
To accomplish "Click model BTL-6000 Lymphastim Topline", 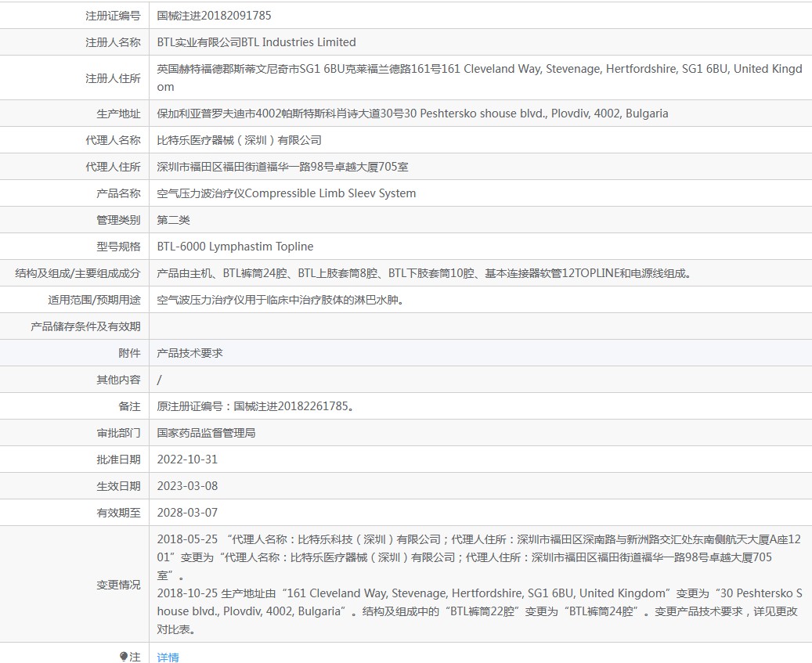I will (x=235, y=247).
